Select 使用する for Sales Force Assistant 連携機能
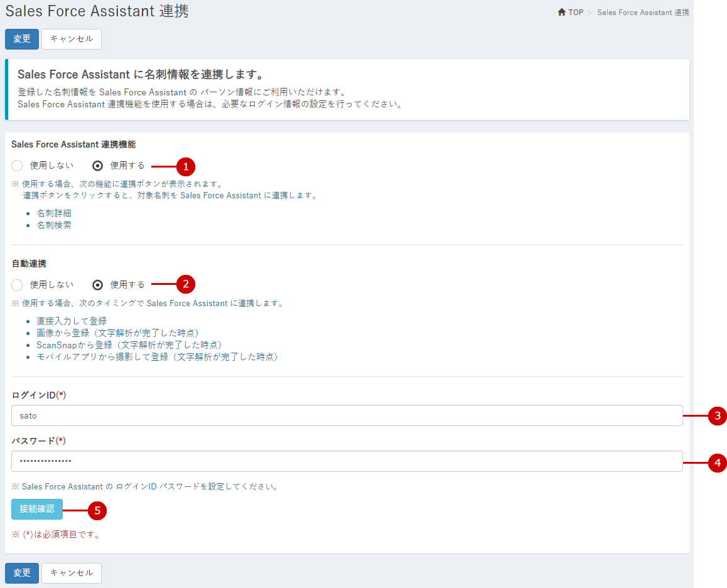This screenshot has height=588, width=727. pyautogui.click(x=97, y=166)
